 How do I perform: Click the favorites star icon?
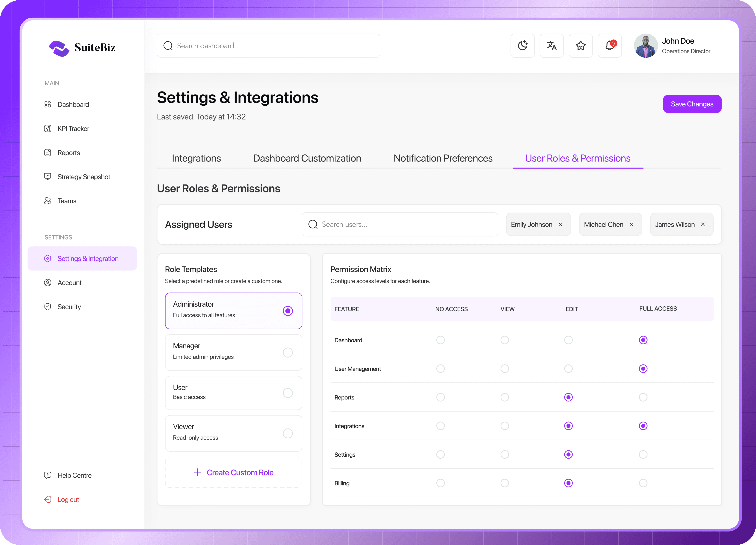pos(580,46)
